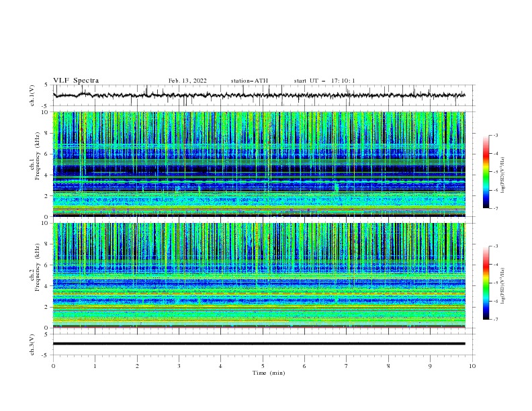Image resolution: width=532 pixels, height=411 pixels.
Task: Click the "-5" tick on ch.3(V) axis
Action: [45, 356]
